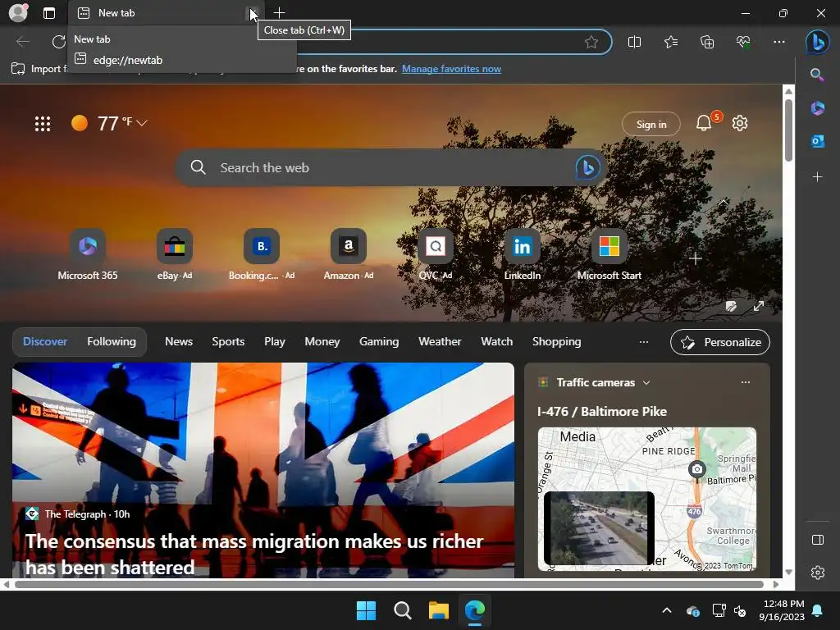Toggle split screen view
Screen dimensions: 840x630
(634, 42)
